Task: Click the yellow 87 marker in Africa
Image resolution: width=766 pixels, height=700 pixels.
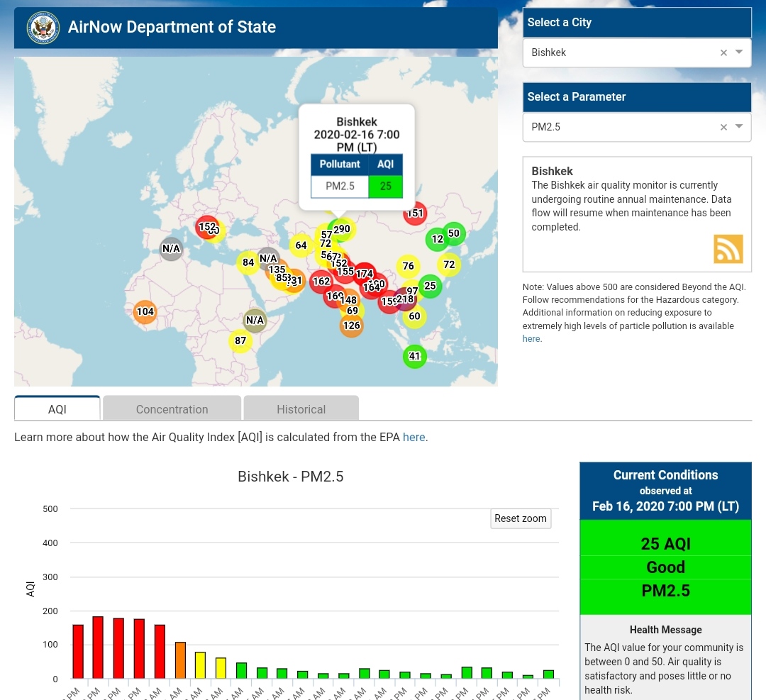Action: (240, 341)
